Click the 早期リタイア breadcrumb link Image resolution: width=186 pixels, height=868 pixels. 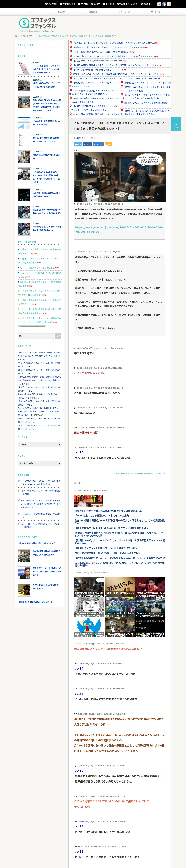(x=27, y=36)
